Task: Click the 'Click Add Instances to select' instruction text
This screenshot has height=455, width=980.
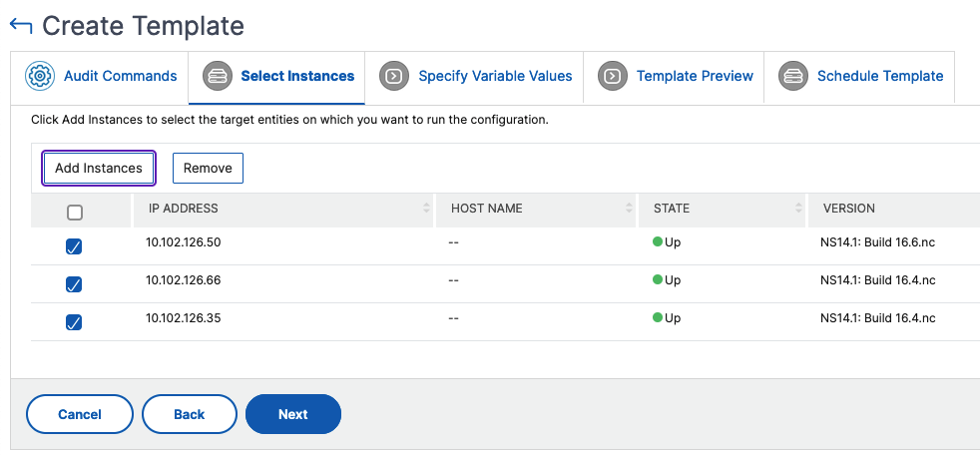Action: point(289,120)
